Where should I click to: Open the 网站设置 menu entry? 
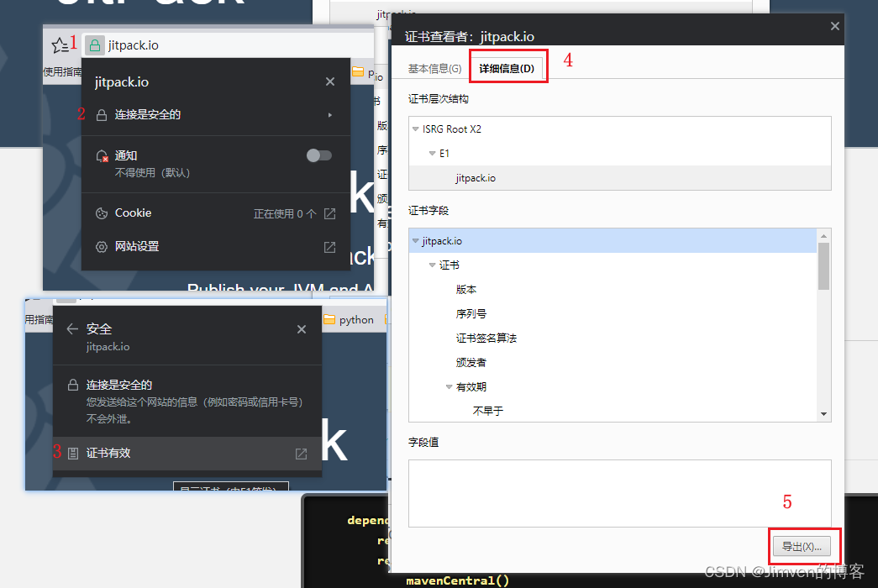(216, 247)
